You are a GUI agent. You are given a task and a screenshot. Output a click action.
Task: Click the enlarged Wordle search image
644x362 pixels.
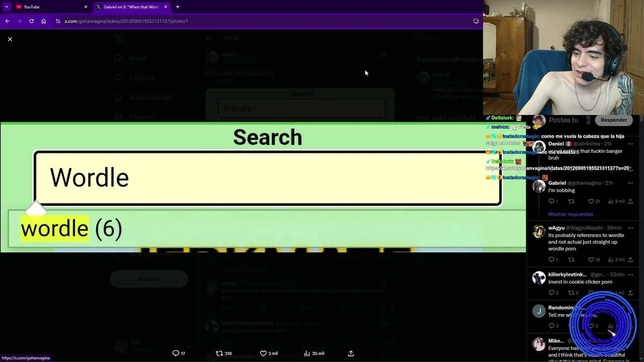tap(263, 187)
